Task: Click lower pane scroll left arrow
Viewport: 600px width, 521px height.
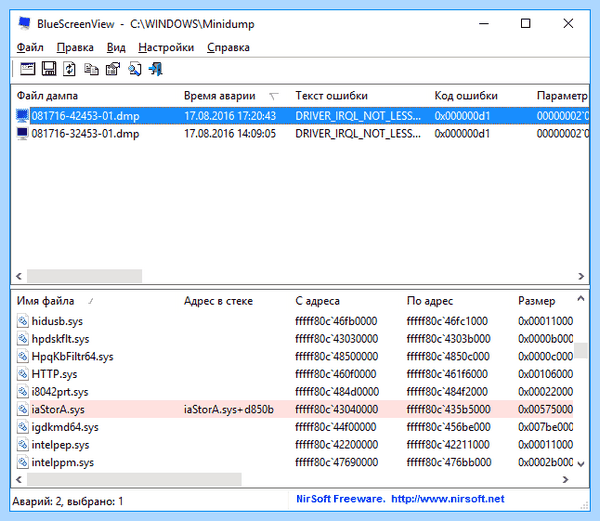Action: pos(19,479)
